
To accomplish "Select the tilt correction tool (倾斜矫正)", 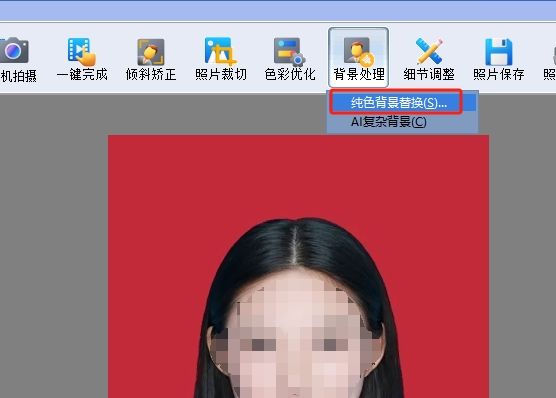I will pos(151,59).
